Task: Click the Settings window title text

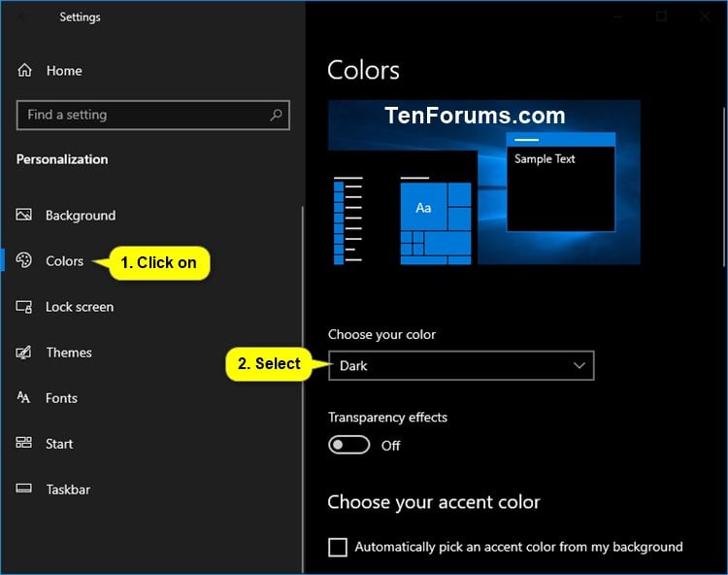Action: [x=80, y=17]
